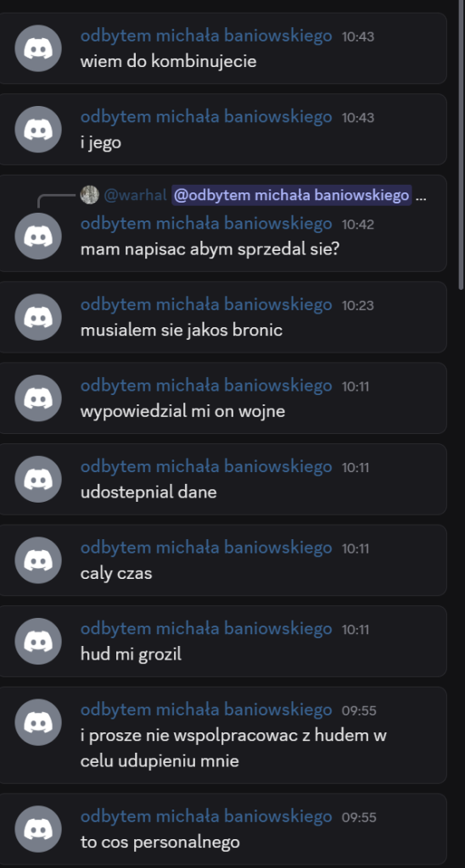Click the username above 'wiem do kombinujecie'
Image resolution: width=465 pixels, height=868 pixels.
pos(206,36)
